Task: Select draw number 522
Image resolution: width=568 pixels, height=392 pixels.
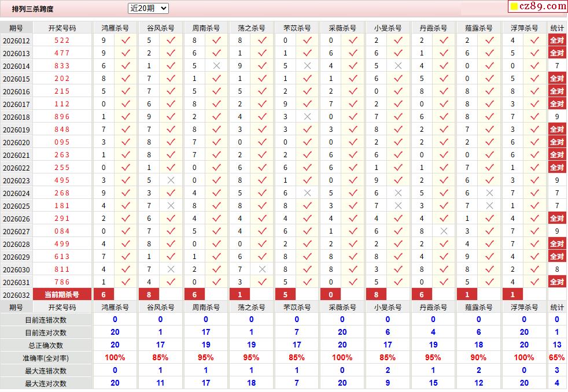Action: [x=62, y=40]
